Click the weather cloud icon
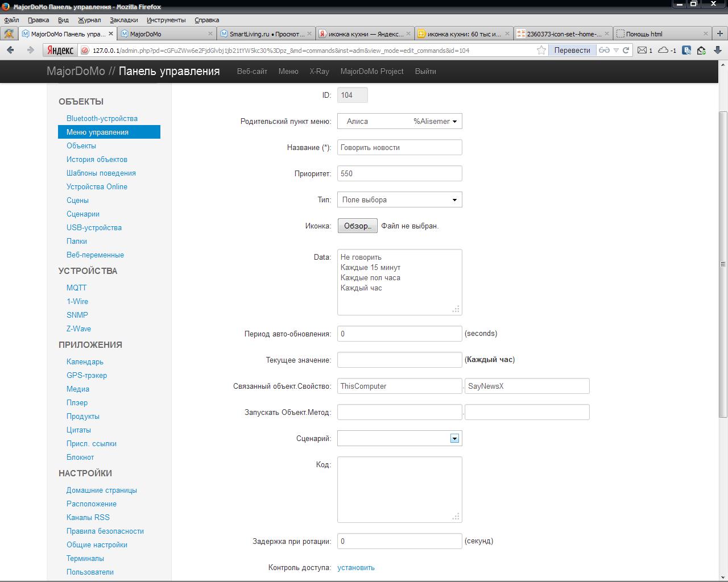 tap(663, 50)
